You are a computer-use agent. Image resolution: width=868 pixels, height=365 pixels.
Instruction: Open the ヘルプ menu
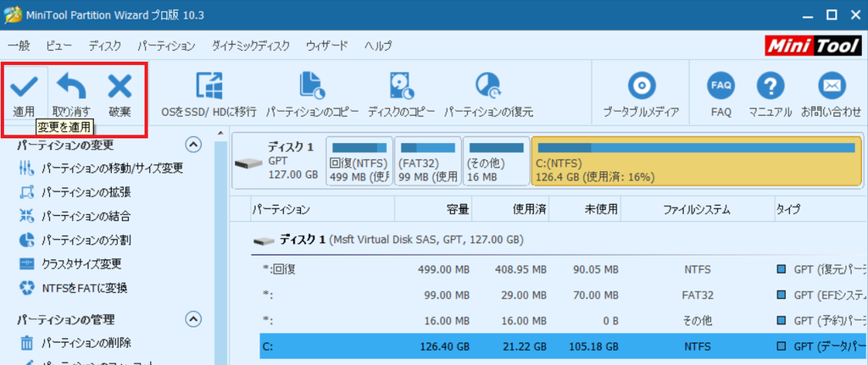tap(378, 47)
